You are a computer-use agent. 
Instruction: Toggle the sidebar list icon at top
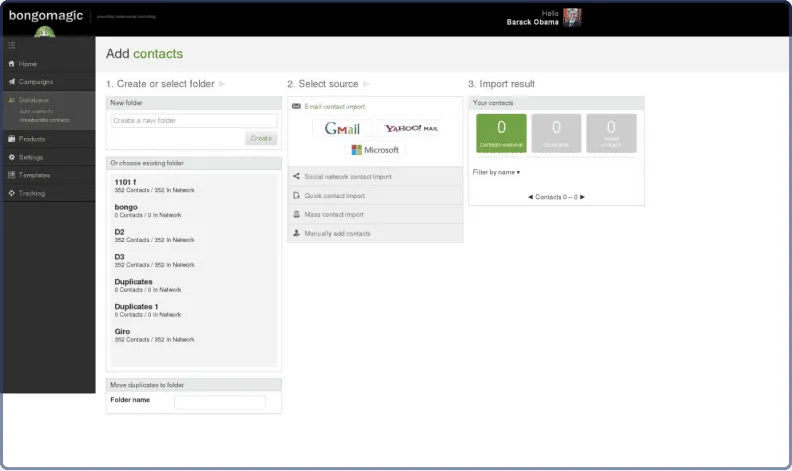click(x=12, y=45)
